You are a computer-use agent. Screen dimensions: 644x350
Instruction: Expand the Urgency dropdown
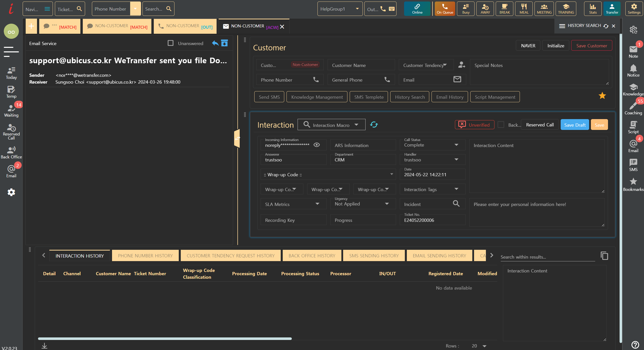(x=363, y=204)
